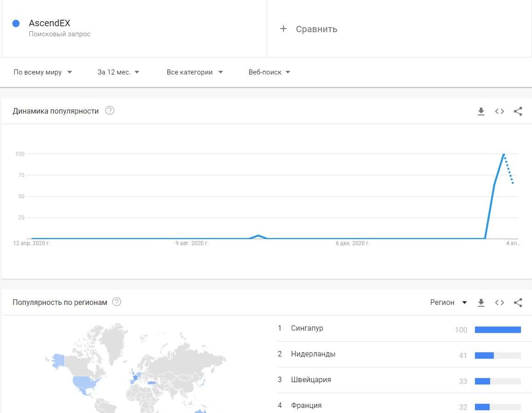
Task: Expand the Регион breakdown dropdown
Action: (x=448, y=303)
